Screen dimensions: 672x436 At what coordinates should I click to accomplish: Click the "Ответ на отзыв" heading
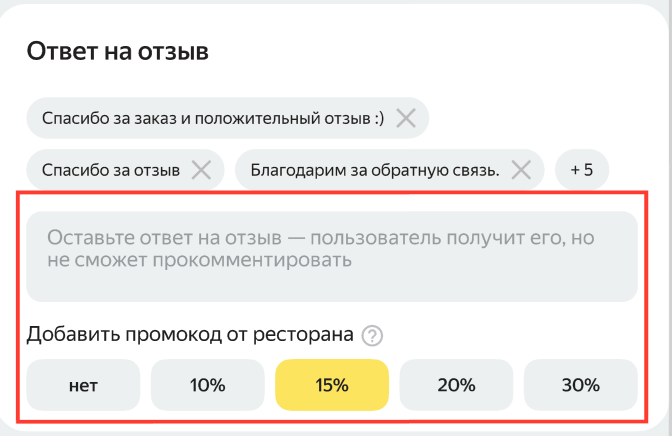(x=117, y=51)
